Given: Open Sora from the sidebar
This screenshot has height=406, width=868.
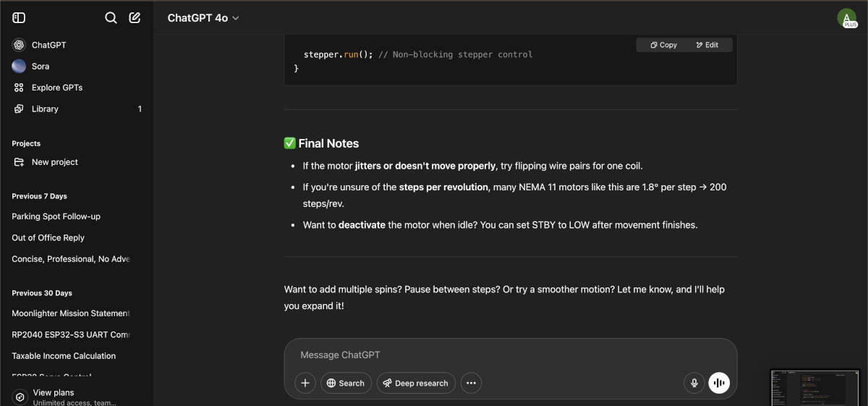Looking at the screenshot, I should pos(77,66).
